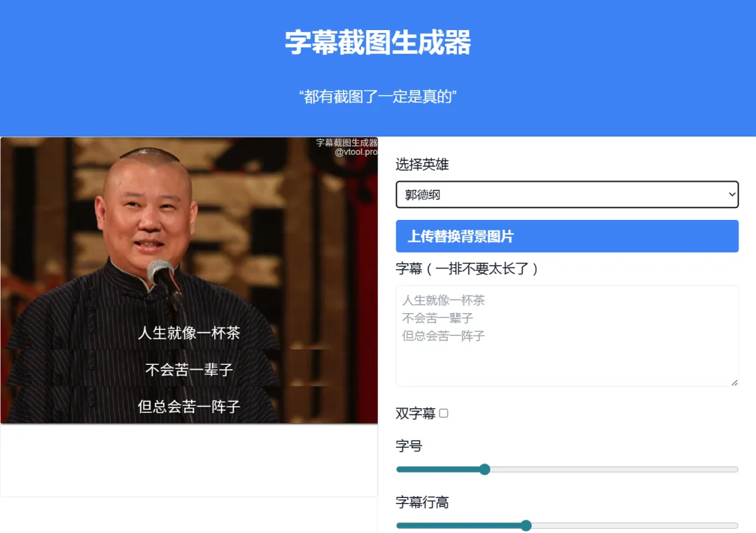
Task: Click the subtitle line 但总会苦一阵子 in the preview
Action: tap(189, 406)
